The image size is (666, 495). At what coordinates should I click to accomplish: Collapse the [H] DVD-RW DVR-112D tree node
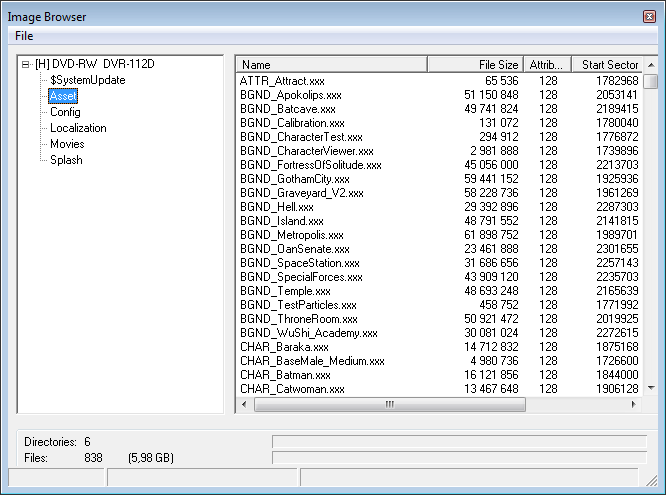click(25, 65)
